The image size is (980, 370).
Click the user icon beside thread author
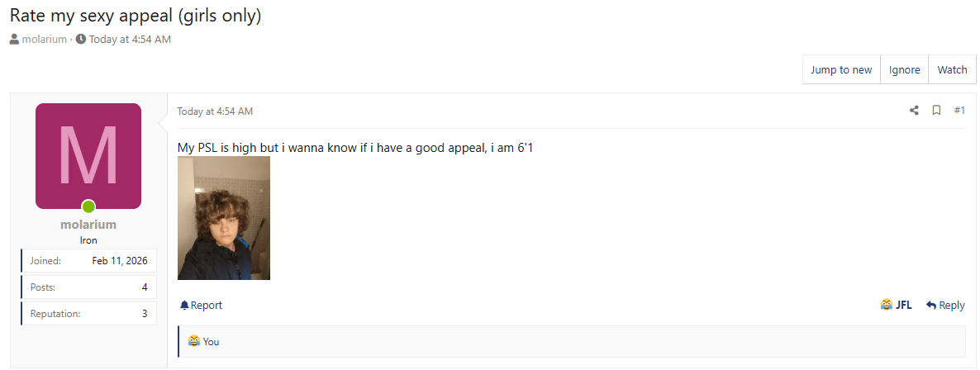(14, 40)
